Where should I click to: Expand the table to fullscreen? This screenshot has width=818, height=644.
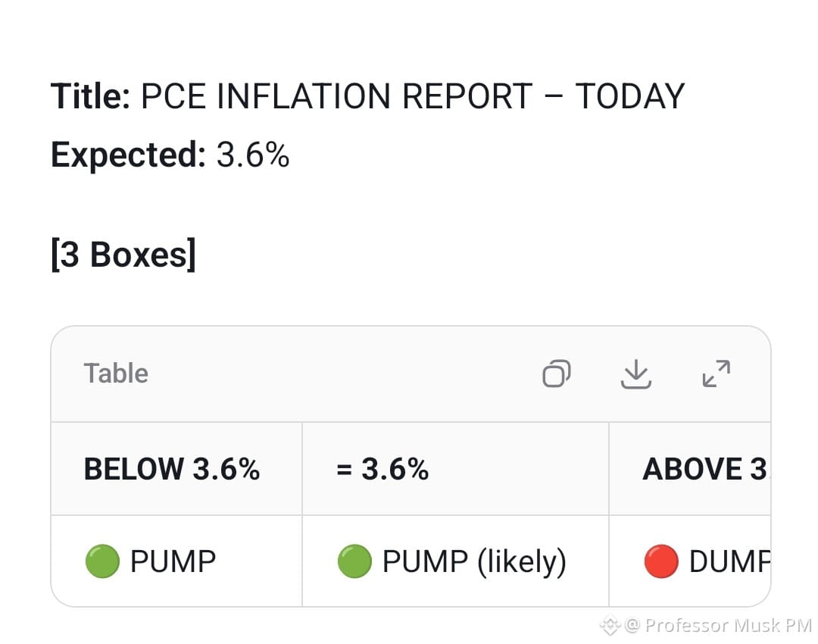717,374
